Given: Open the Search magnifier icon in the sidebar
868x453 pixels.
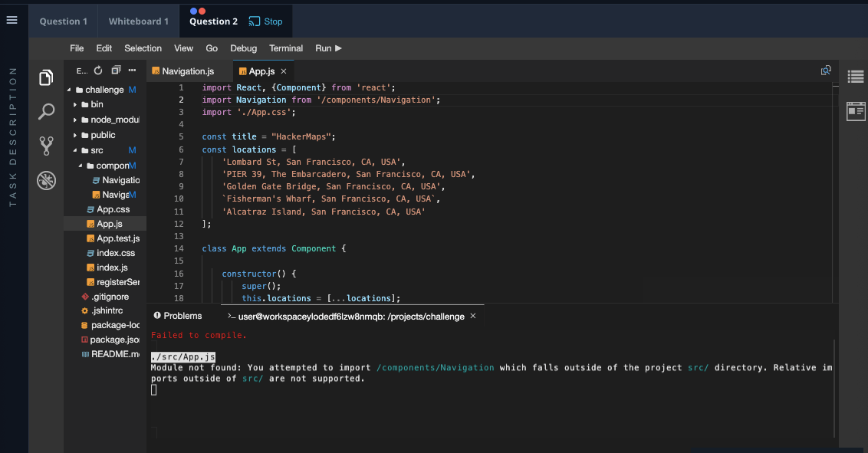Looking at the screenshot, I should pos(47,112).
